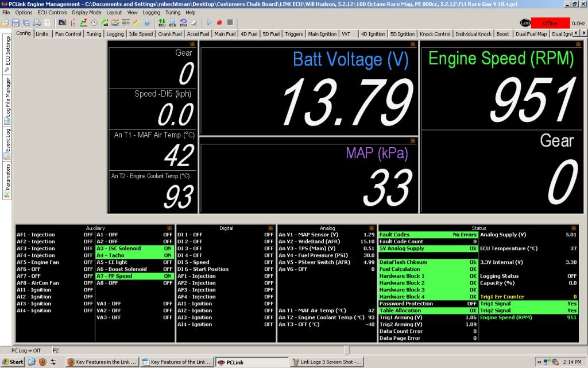
Task: Switch to the Idle Speed tab
Action: (141, 34)
